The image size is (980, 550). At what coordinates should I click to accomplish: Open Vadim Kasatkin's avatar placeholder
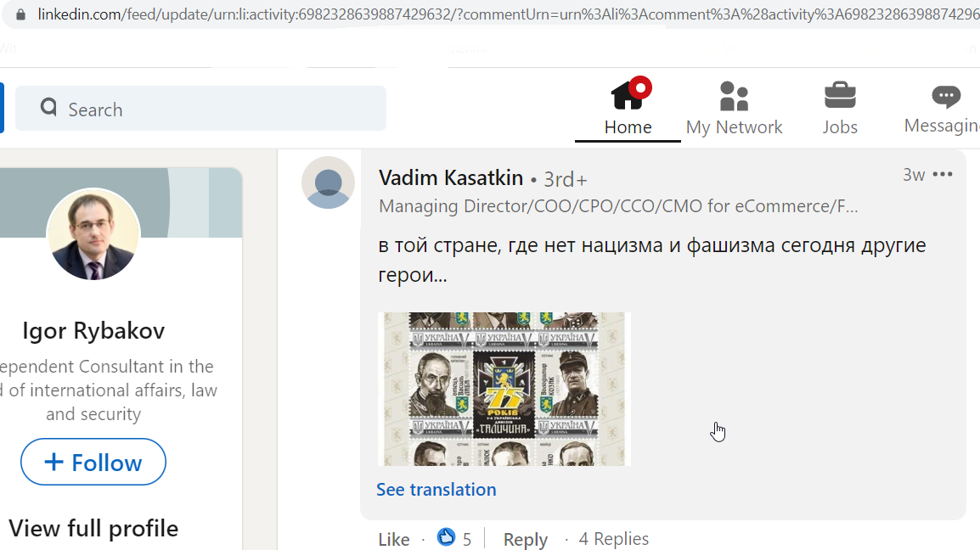(328, 182)
